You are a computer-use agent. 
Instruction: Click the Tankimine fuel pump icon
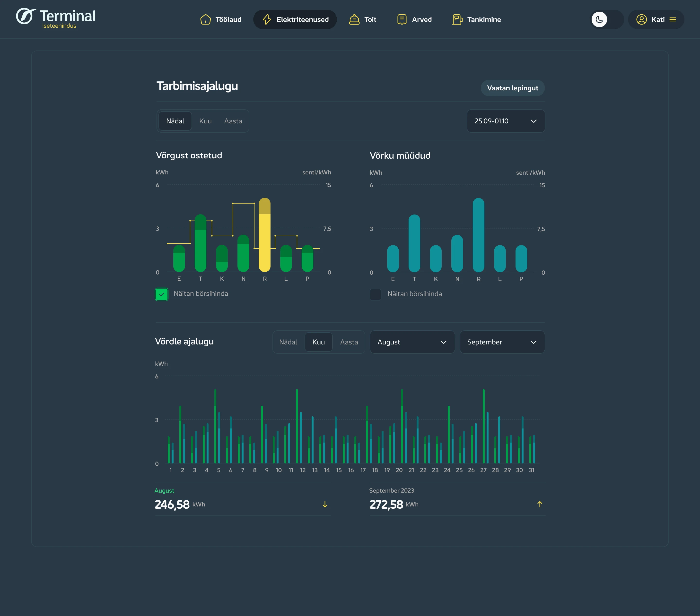coord(457,19)
